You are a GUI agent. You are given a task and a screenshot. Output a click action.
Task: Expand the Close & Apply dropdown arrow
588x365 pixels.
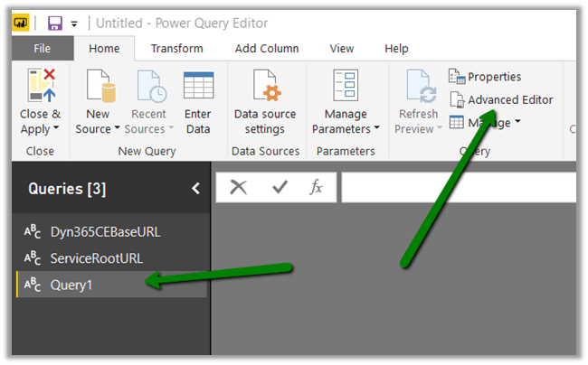pyautogui.click(x=56, y=129)
